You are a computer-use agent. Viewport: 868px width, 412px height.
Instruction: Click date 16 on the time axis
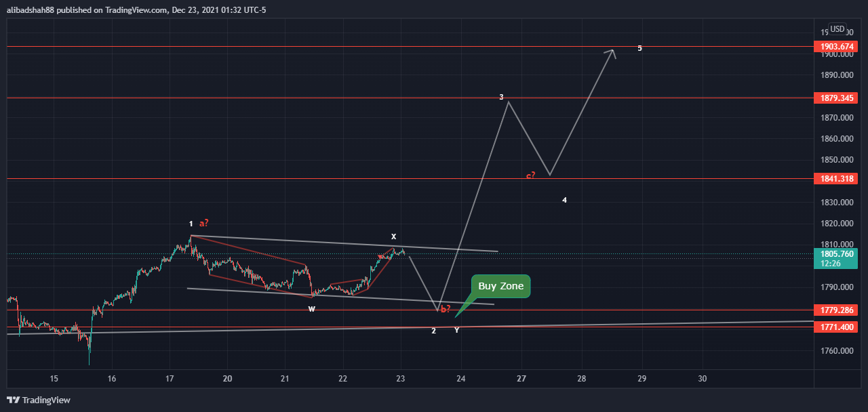pyautogui.click(x=112, y=378)
